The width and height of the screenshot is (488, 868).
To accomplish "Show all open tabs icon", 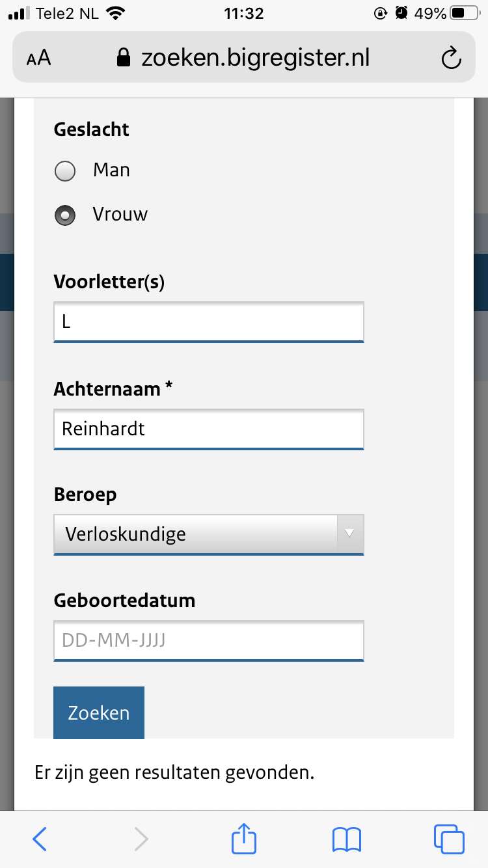I will [448, 839].
